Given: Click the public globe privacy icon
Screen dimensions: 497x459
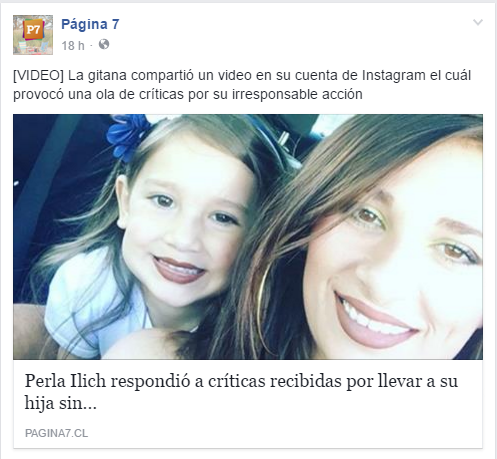Looking at the screenshot, I should pos(104,44).
